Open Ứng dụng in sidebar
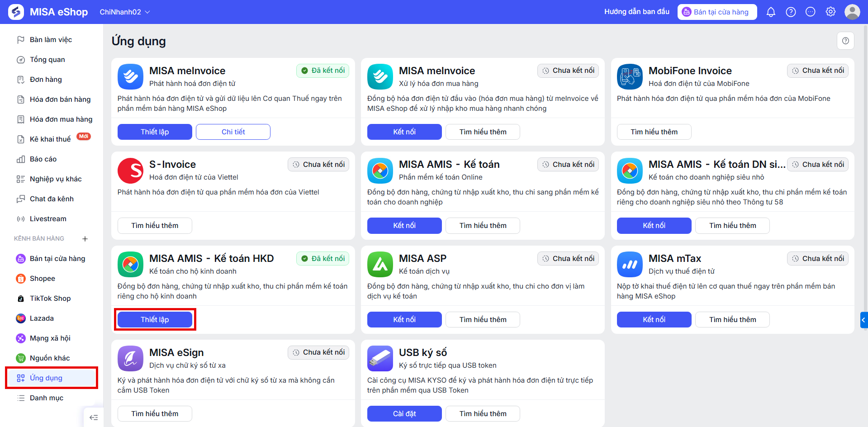This screenshot has height=427, width=868. coord(52,378)
